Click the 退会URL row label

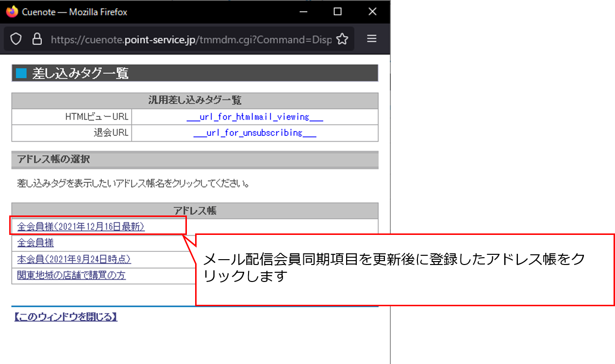pyautogui.click(x=111, y=133)
